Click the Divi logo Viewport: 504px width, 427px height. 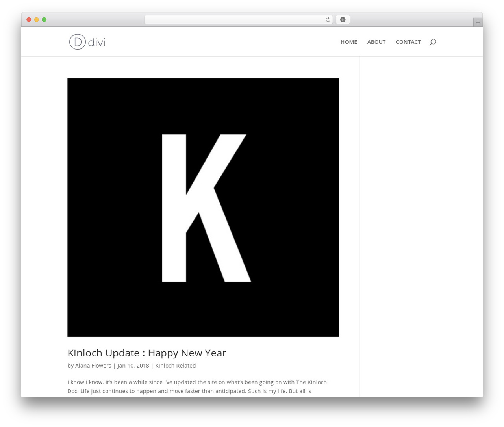click(87, 42)
